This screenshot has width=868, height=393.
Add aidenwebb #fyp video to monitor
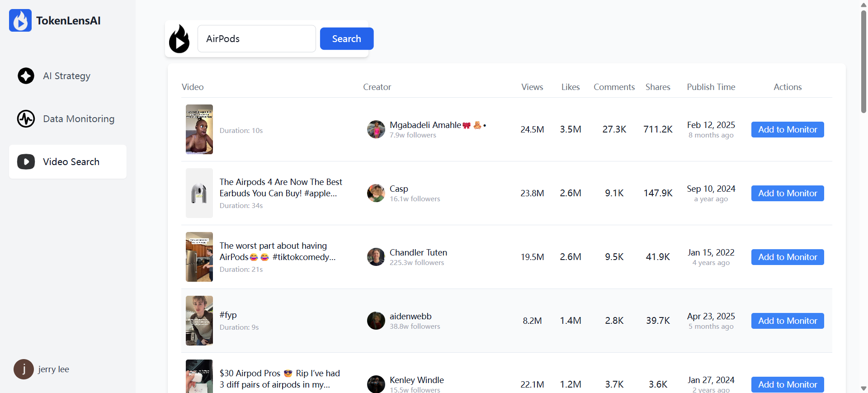point(788,321)
